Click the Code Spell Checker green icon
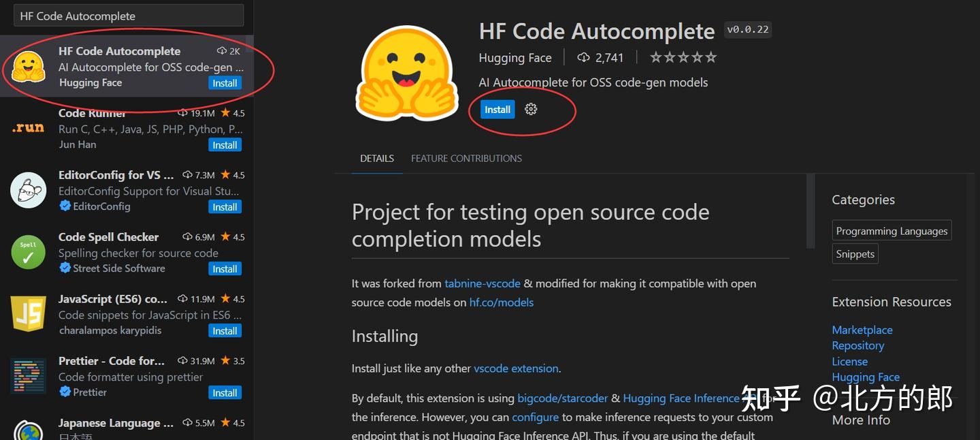Screen dimensions: 980x440 [x=28, y=252]
